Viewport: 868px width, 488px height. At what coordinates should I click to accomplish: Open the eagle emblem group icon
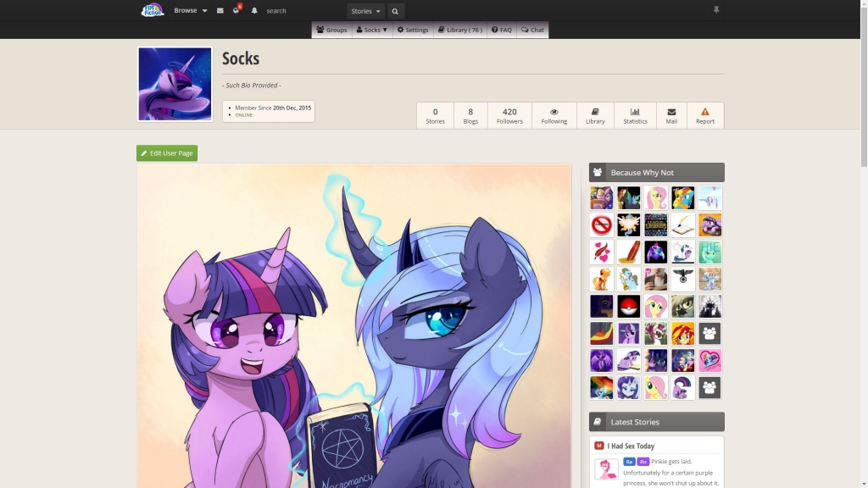[682, 280]
